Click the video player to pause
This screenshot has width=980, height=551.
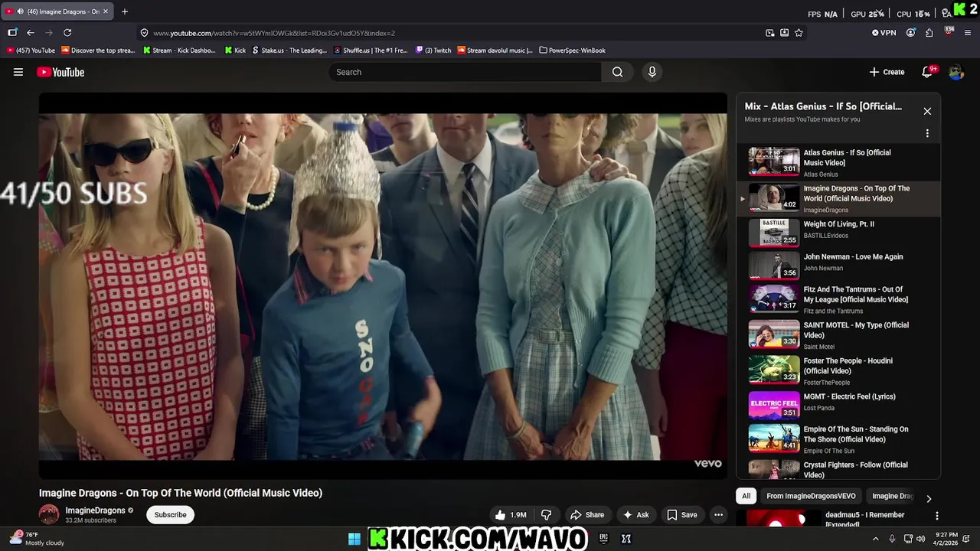(x=383, y=286)
